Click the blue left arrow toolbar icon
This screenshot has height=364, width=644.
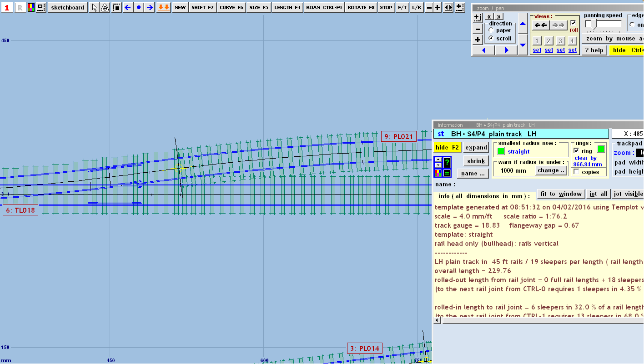[x=128, y=7]
